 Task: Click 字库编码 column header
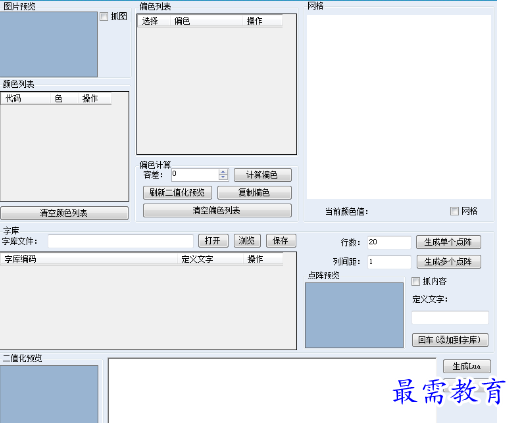point(89,259)
